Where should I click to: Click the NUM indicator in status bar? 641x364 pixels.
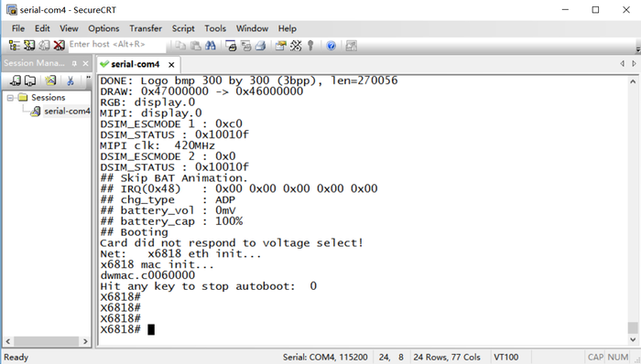click(x=618, y=357)
